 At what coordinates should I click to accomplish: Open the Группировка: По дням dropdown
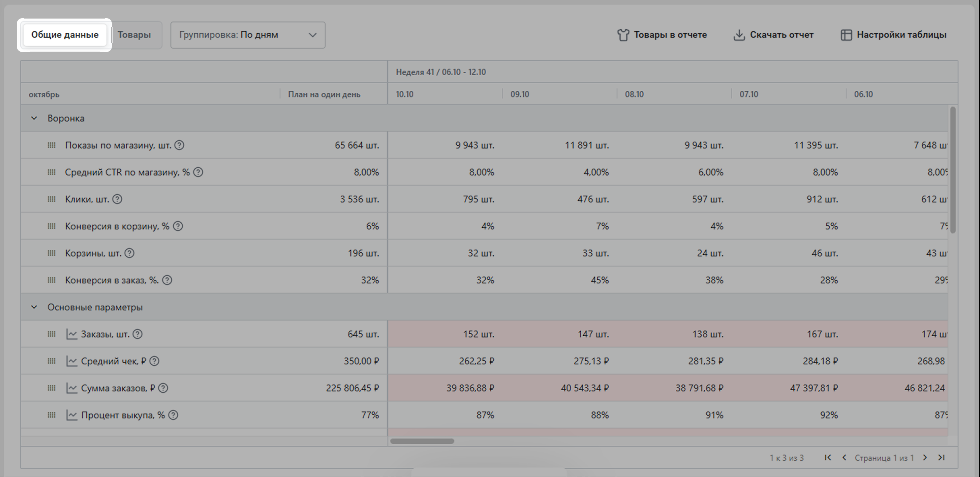point(248,35)
